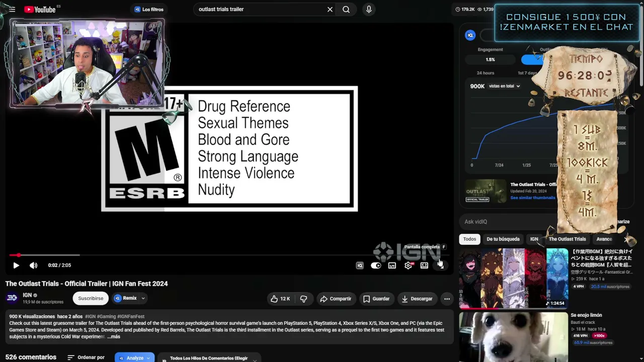The height and width of the screenshot is (362, 644).
Task: Like the video (12 K)
Action: click(x=280, y=299)
